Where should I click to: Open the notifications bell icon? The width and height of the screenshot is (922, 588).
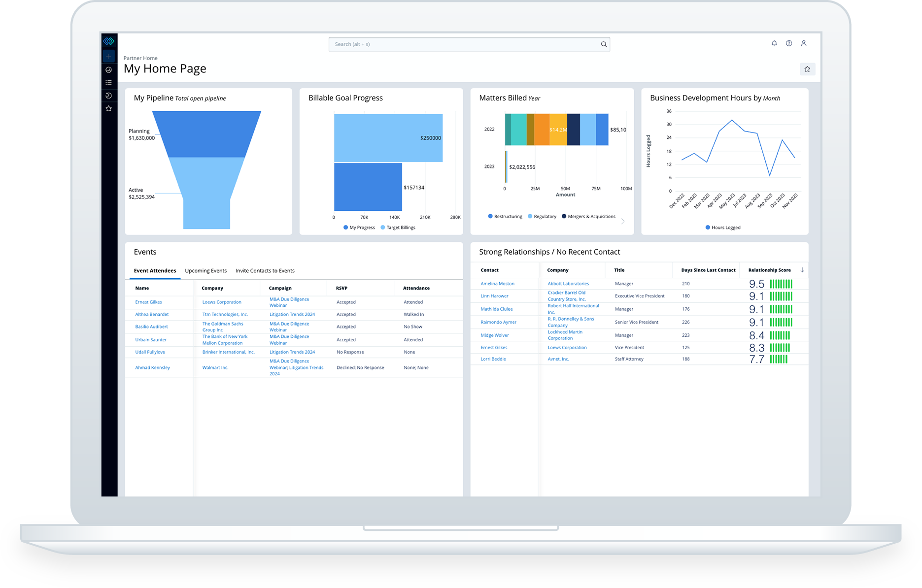click(774, 43)
